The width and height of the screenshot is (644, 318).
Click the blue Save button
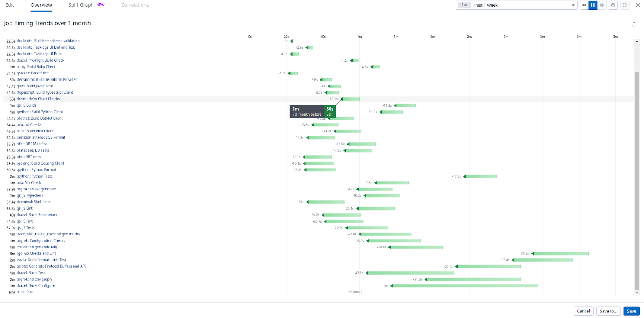tap(632, 311)
